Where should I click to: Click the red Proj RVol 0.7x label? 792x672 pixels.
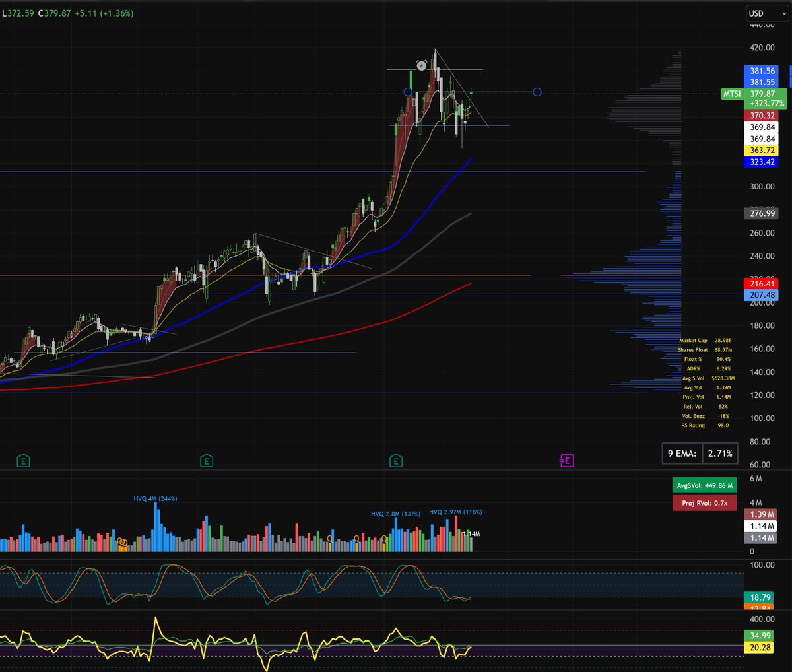(705, 504)
